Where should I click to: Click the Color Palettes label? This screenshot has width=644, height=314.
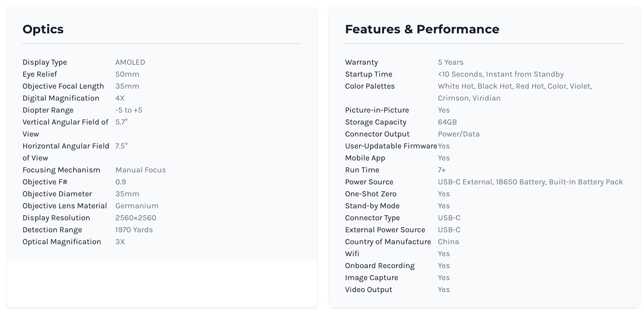tap(370, 86)
